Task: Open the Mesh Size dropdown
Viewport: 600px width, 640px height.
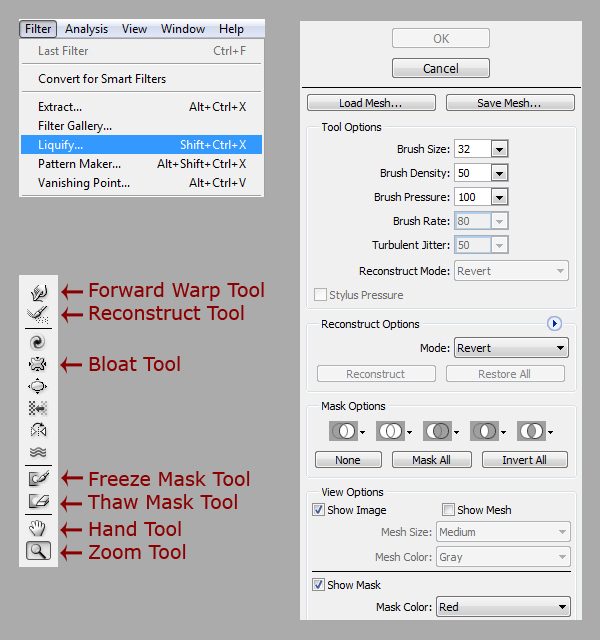Action: tap(503, 532)
